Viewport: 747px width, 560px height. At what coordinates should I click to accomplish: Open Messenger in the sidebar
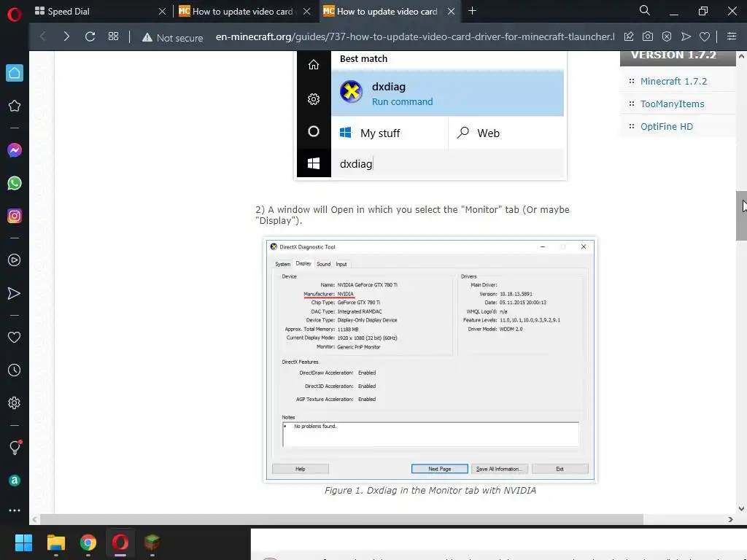pyautogui.click(x=15, y=150)
